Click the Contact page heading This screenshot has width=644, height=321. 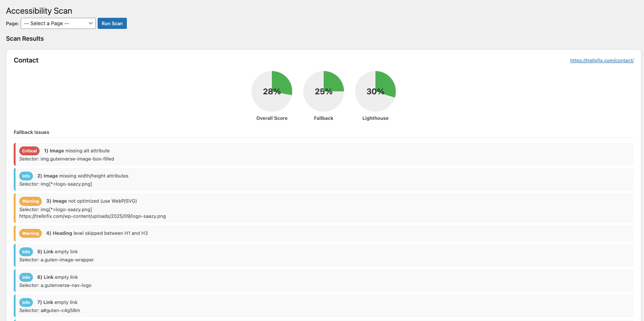tap(26, 60)
